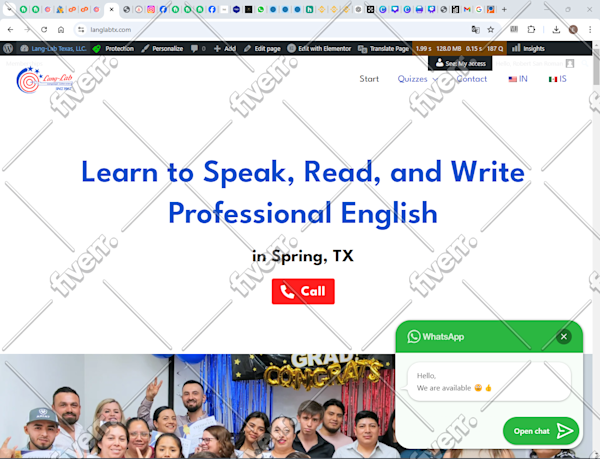Switch to the WhatsApp browser tab
This screenshot has width=600, height=459.
coord(261,10)
